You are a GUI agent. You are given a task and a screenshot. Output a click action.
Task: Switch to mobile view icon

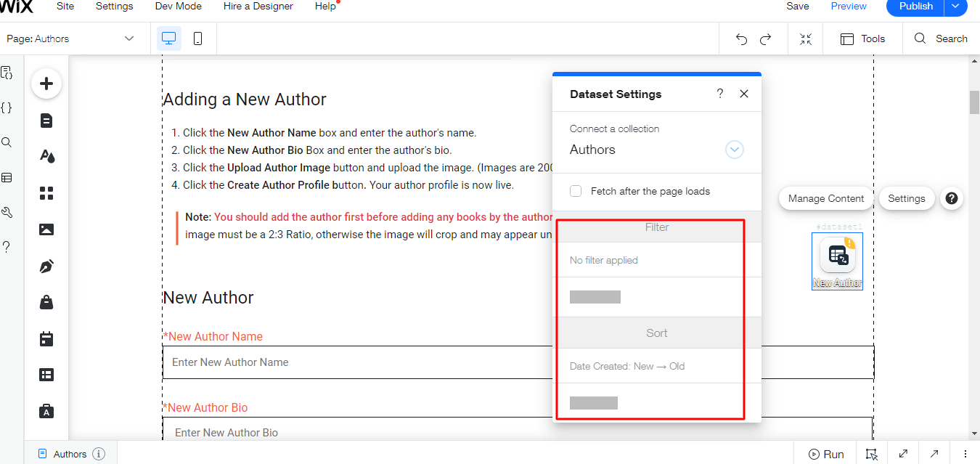(197, 38)
